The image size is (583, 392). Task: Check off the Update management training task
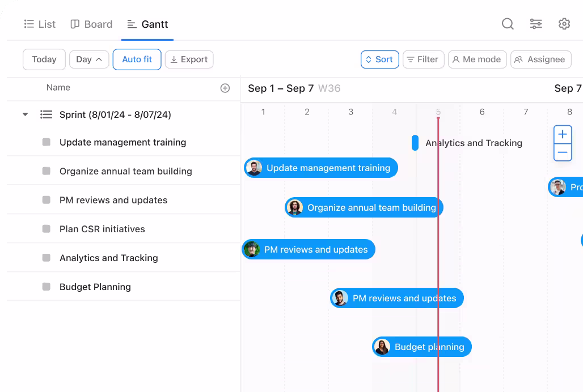(45, 142)
